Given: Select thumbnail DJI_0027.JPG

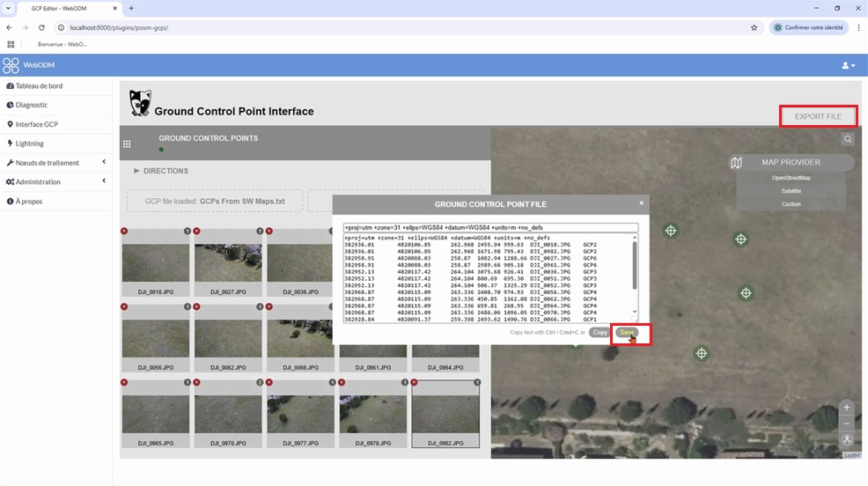Looking at the screenshot, I should click(228, 262).
